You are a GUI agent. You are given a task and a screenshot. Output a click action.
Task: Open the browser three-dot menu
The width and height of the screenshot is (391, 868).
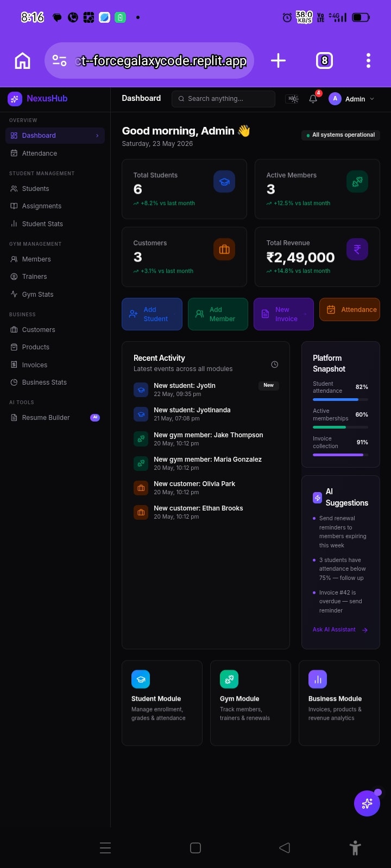[368, 61]
